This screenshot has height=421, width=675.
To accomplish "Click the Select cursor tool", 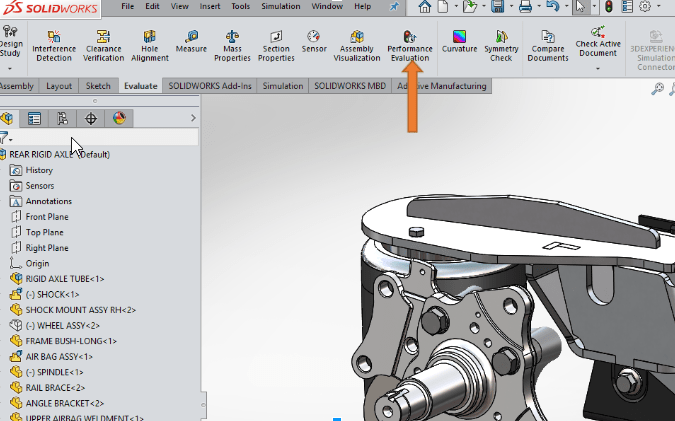I will (x=580, y=6).
